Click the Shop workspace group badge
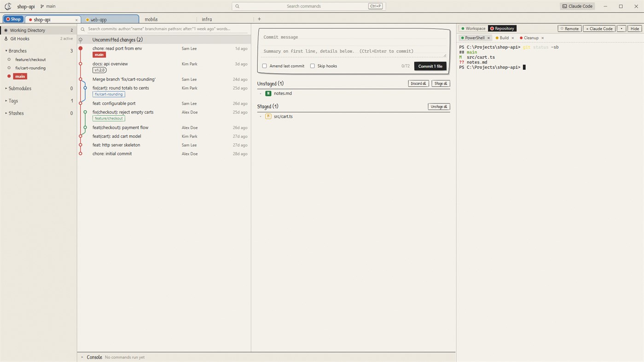This screenshot has height=362, width=644. pos(13,19)
